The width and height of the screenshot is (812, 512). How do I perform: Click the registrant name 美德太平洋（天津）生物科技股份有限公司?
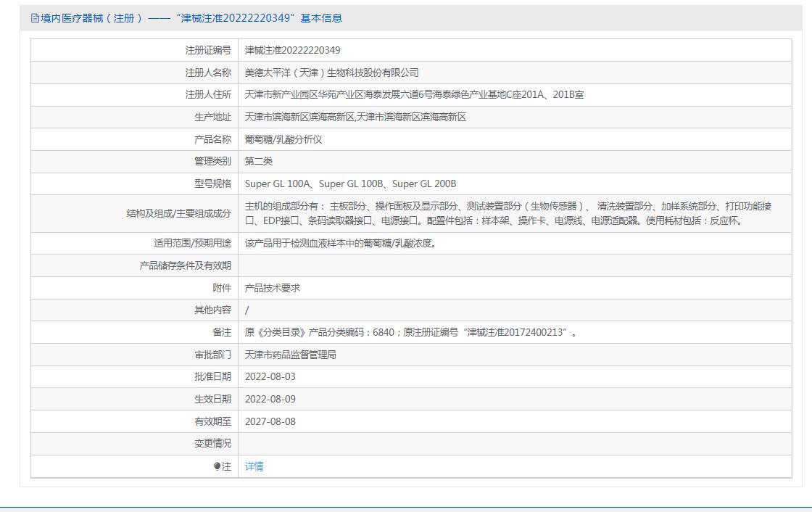coord(331,73)
